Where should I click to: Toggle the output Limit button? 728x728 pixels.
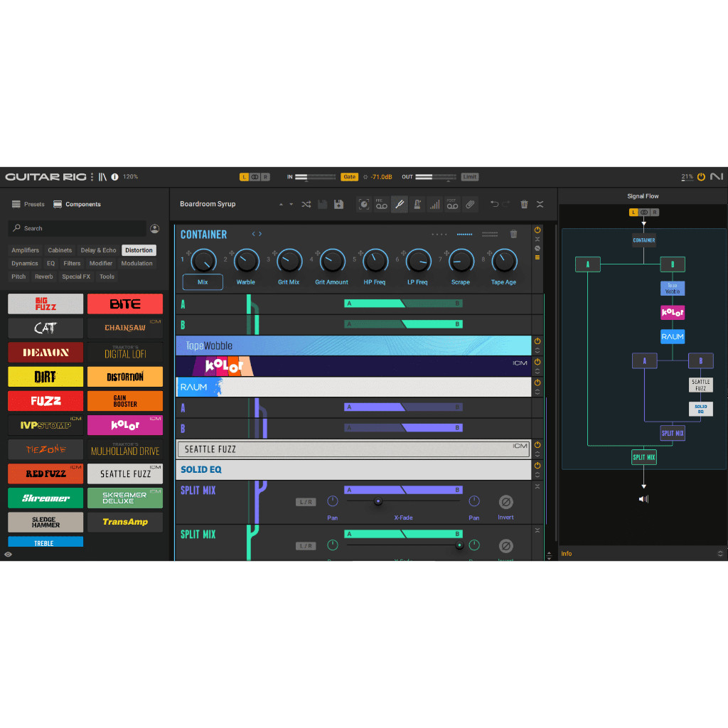[470, 177]
